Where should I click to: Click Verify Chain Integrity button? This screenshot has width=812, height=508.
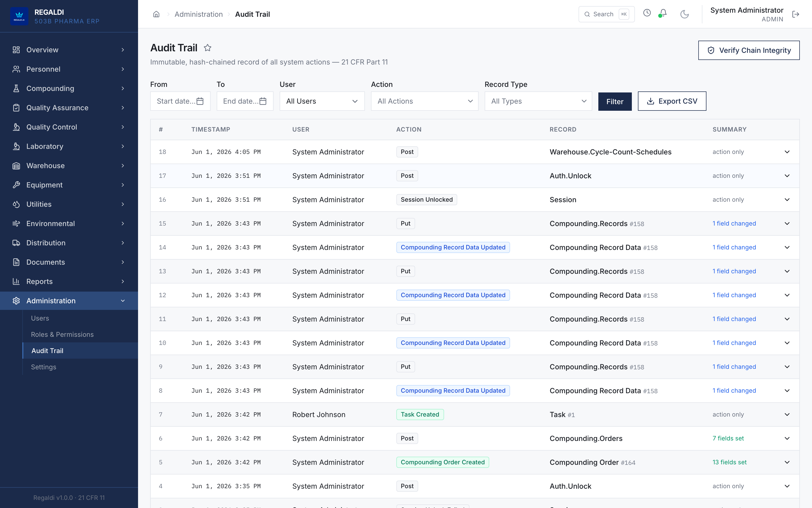(749, 50)
